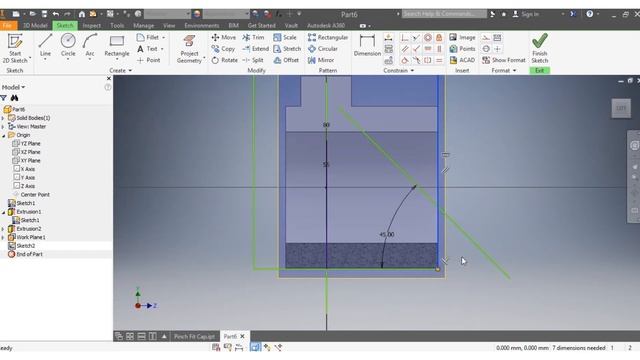Select the XY Plane in browser
Viewport: 640px width, 360px height.
point(30,160)
